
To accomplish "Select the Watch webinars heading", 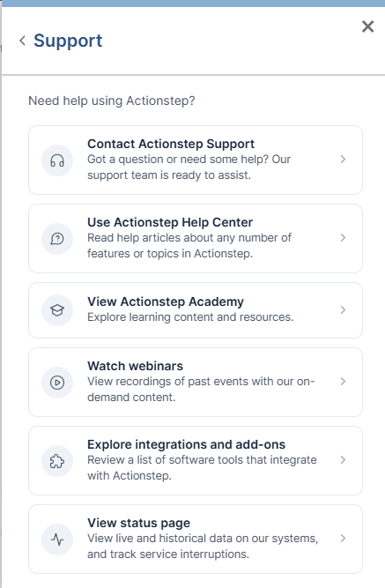I will [x=136, y=366].
